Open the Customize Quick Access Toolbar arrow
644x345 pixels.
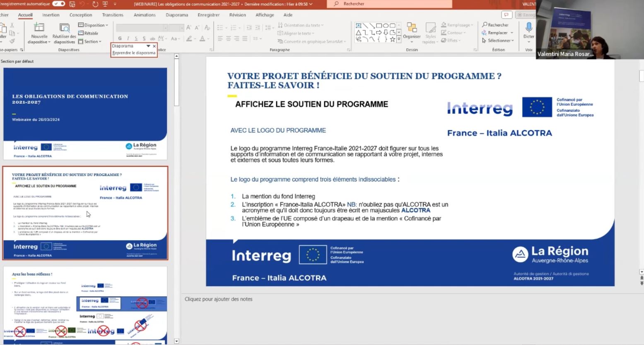click(x=115, y=4)
